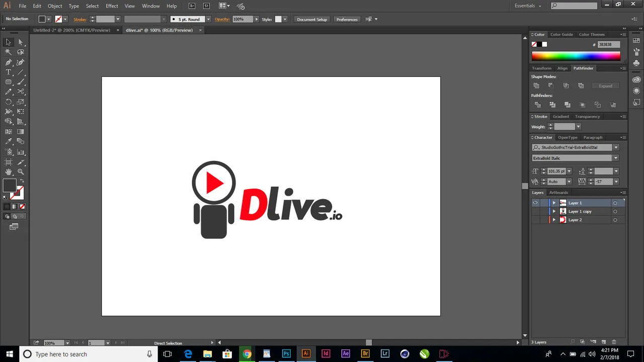Select the Mesh tool
Image resolution: width=644 pixels, height=362 pixels.
9,132
